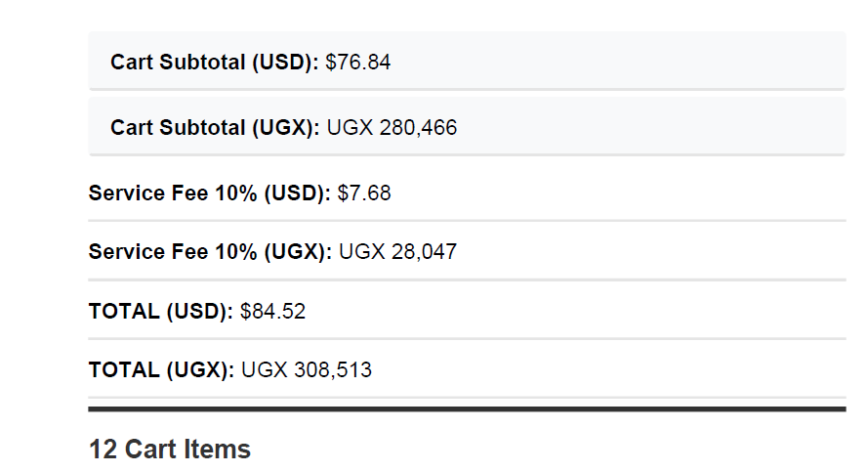Image resolution: width=868 pixels, height=472 pixels.
Task: Click the thin separator under TOTAL (UGX)
Action: click(x=467, y=397)
